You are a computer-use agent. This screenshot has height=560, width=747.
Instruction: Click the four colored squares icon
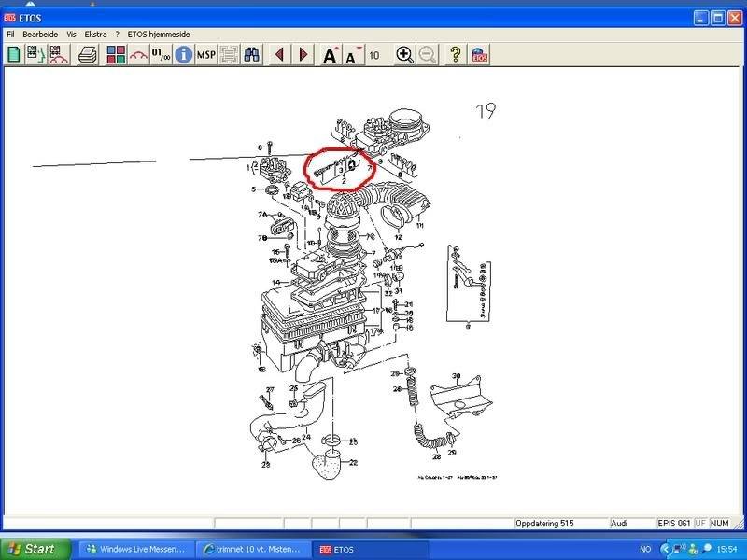[x=117, y=55]
